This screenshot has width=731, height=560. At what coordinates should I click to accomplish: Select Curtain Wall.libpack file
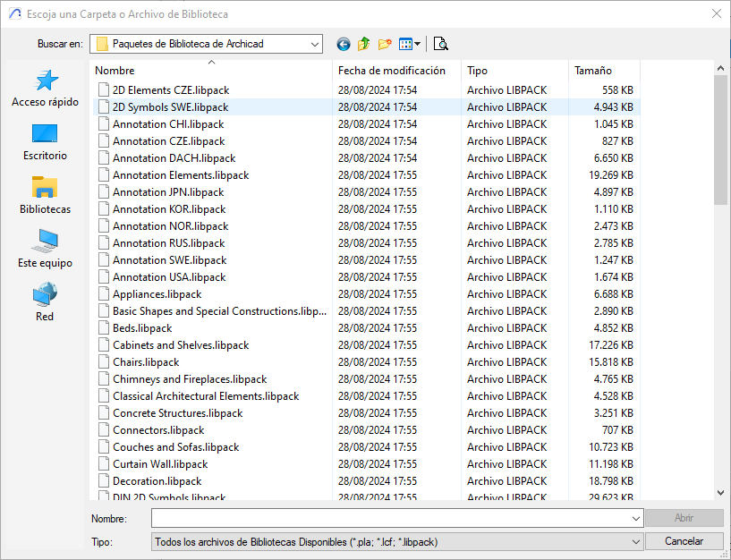[160, 464]
